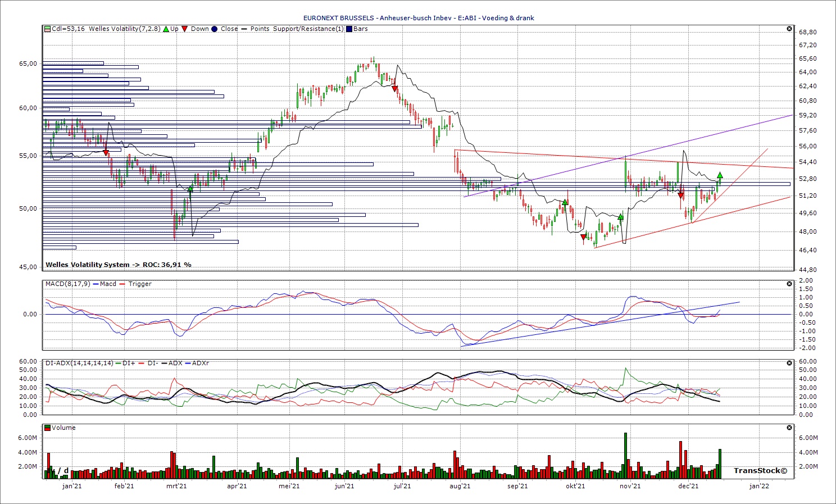Click the jan'21 date axis label
Screen dimensions: 836x504
coord(72,486)
